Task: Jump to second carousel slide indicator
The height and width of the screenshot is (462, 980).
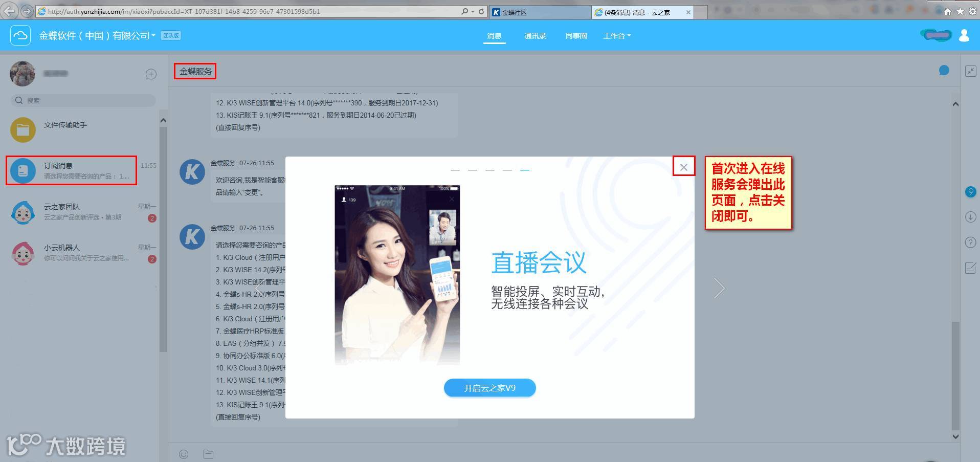Action: pyautogui.click(x=472, y=170)
